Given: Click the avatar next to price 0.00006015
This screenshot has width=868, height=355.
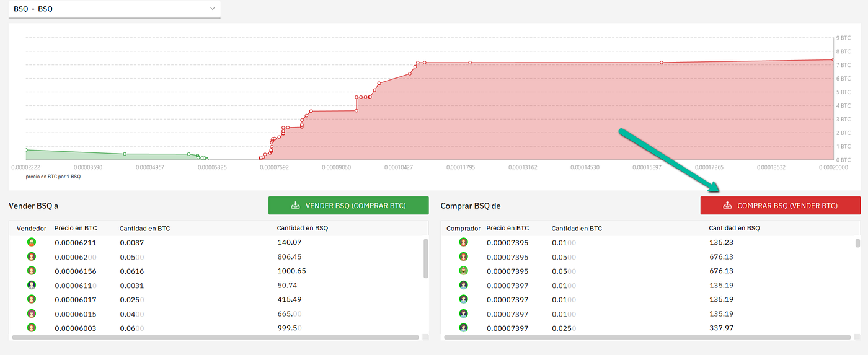Looking at the screenshot, I should (x=32, y=313).
